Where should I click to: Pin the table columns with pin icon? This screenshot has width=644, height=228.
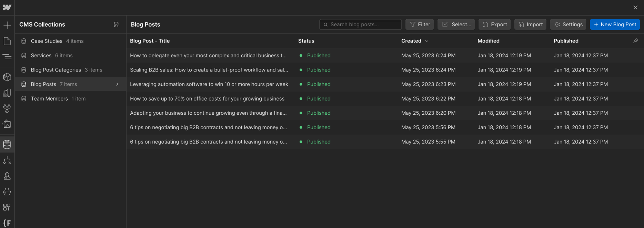(635, 41)
